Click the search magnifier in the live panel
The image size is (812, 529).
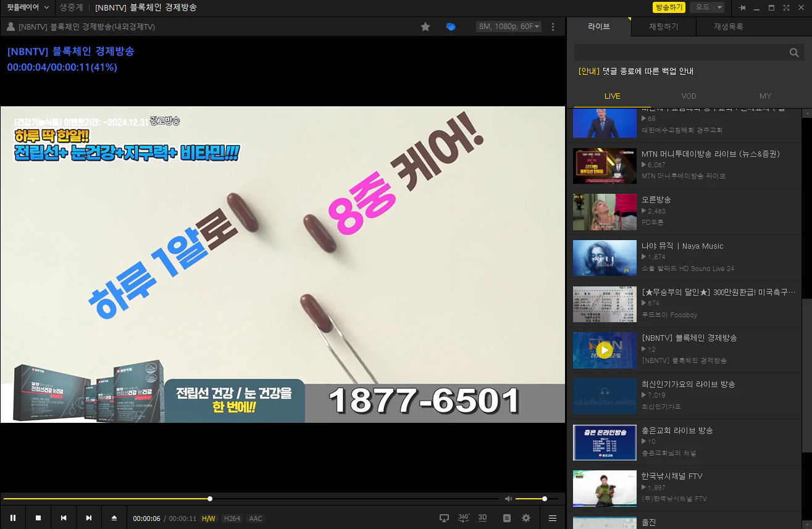794,52
